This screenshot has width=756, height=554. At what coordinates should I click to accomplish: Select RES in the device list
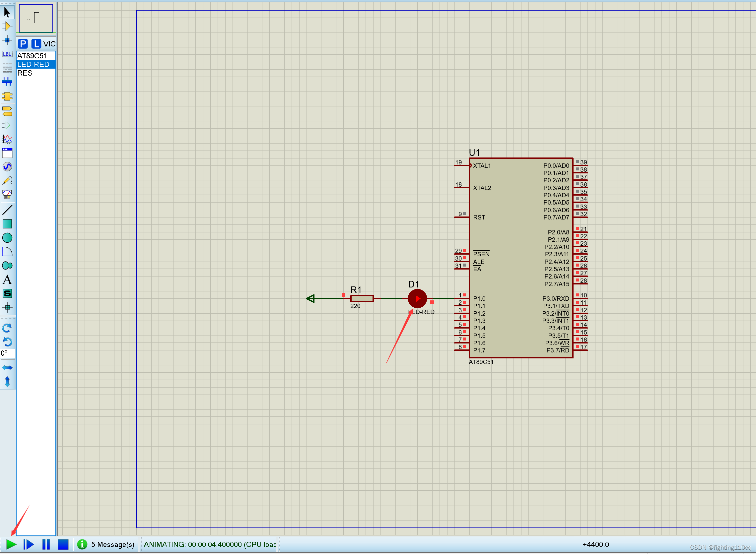(x=25, y=73)
